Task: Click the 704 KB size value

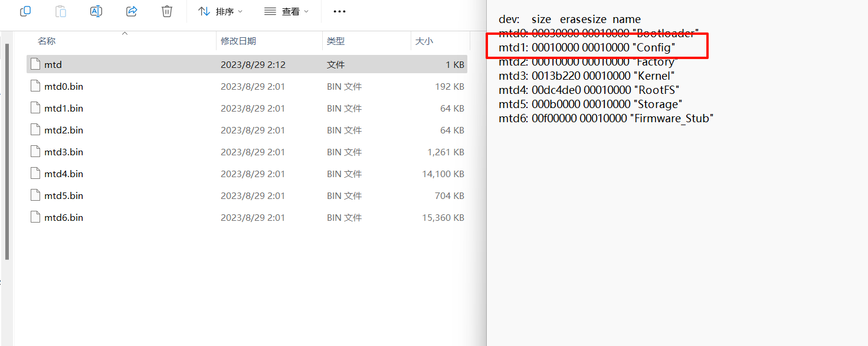Action: 450,195
